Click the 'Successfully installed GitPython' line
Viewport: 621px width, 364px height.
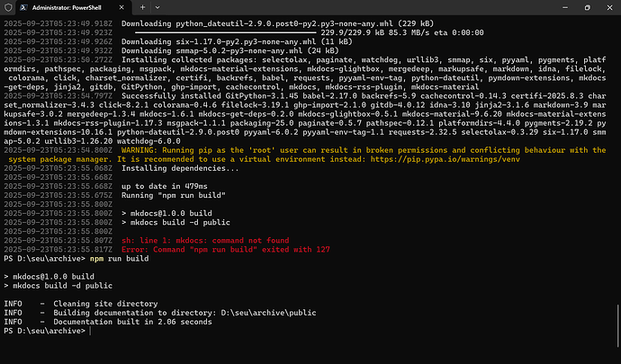point(305,119)
